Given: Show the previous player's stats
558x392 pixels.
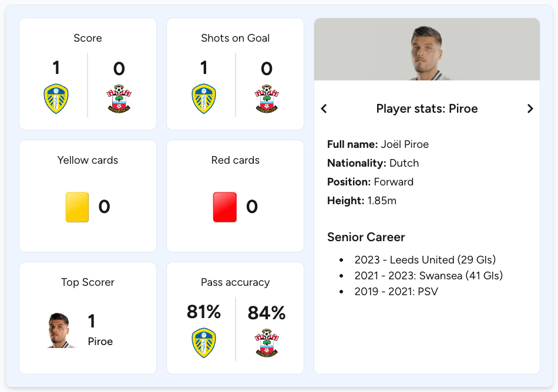Looking at the screenshot, I should coord(324,109).
